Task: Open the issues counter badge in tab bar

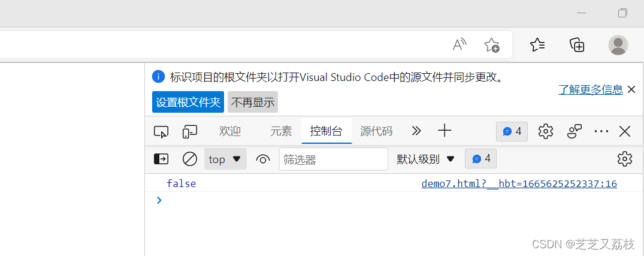Action: 512,131
